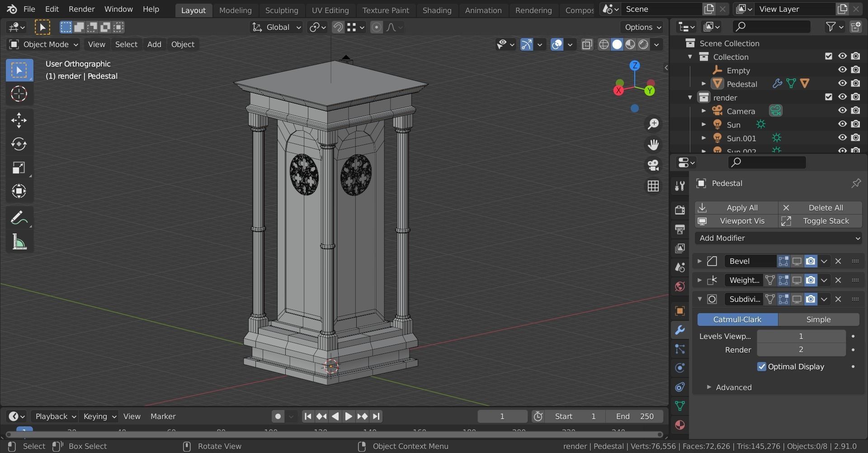Uncheck the render collection checkbox
Screen dimensions: 868x453
[828, 97]
